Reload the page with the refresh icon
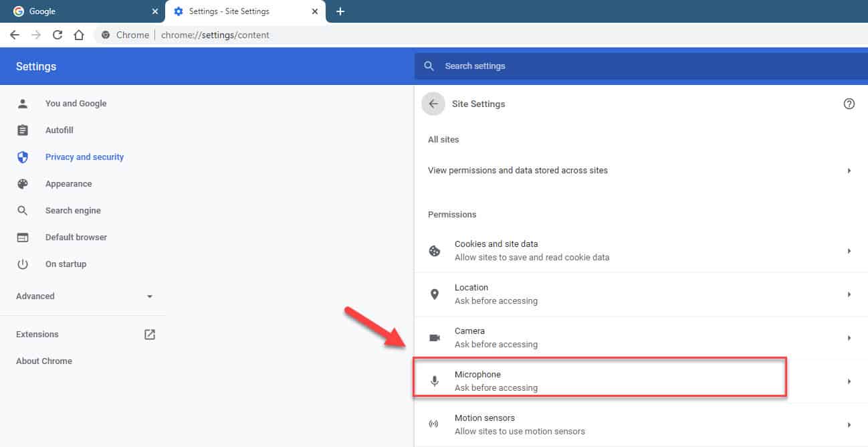 [58, 35]
